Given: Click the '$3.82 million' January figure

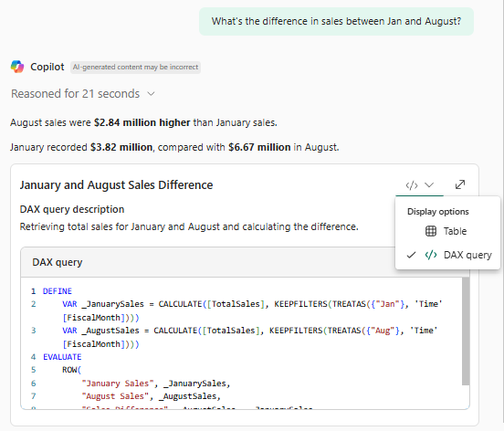Looking at the screenshot, I should pyautogui.click(x=121, y=148).
